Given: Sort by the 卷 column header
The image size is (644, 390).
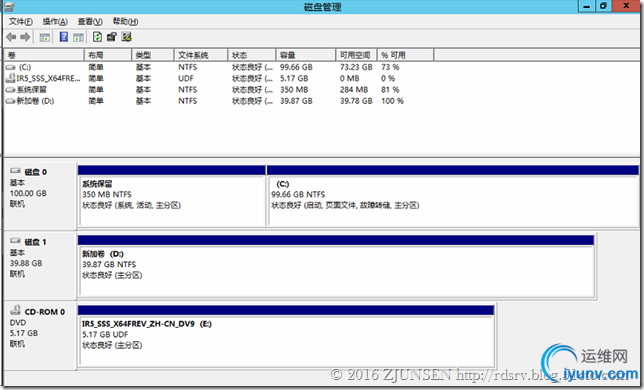Looking at the screenshot, I should tap(44, 55).
